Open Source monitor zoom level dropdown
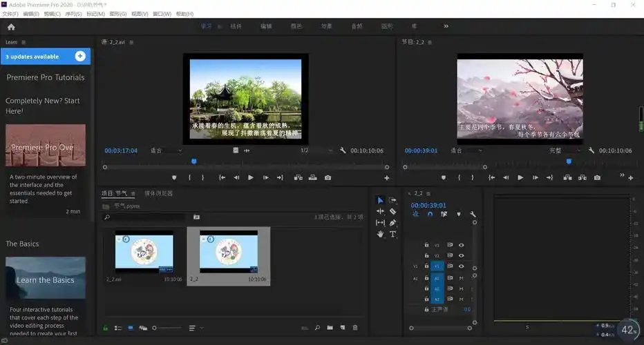This screenshot has width=644, height=345. [166, 150]
